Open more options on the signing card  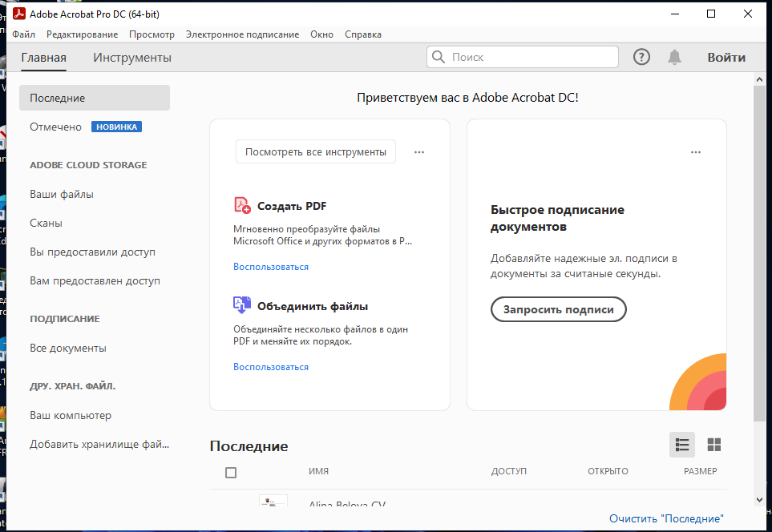pyautogui.click(x=695, y=152)
